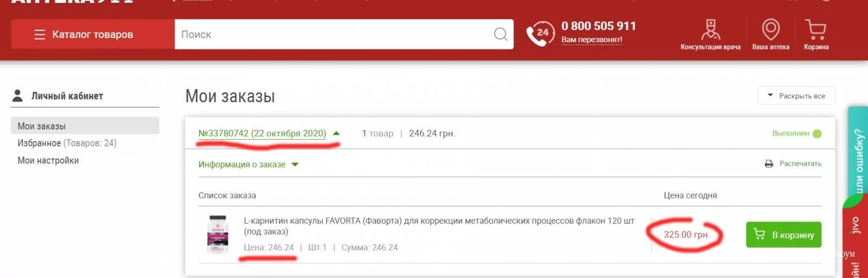Open the L-карнитин product thumbnail
Image resolution: width=868 pixels, height=278 pixels.
(x=218, y=234)
